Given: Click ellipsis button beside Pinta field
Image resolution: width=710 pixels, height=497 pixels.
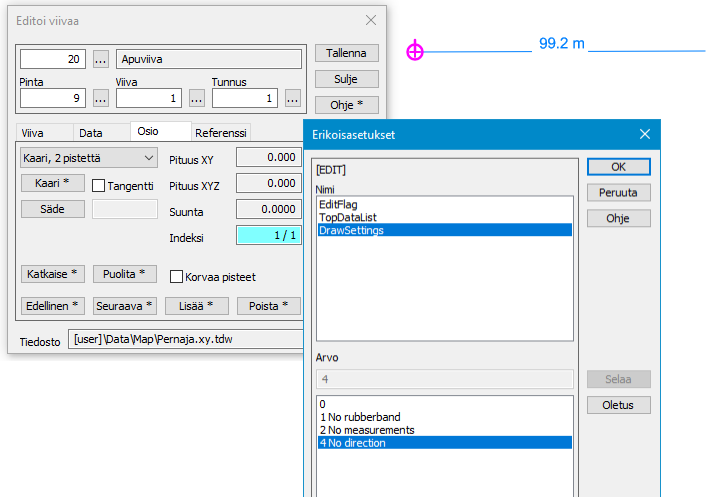Looking at the screenshot, I should [x=100, y=98].
